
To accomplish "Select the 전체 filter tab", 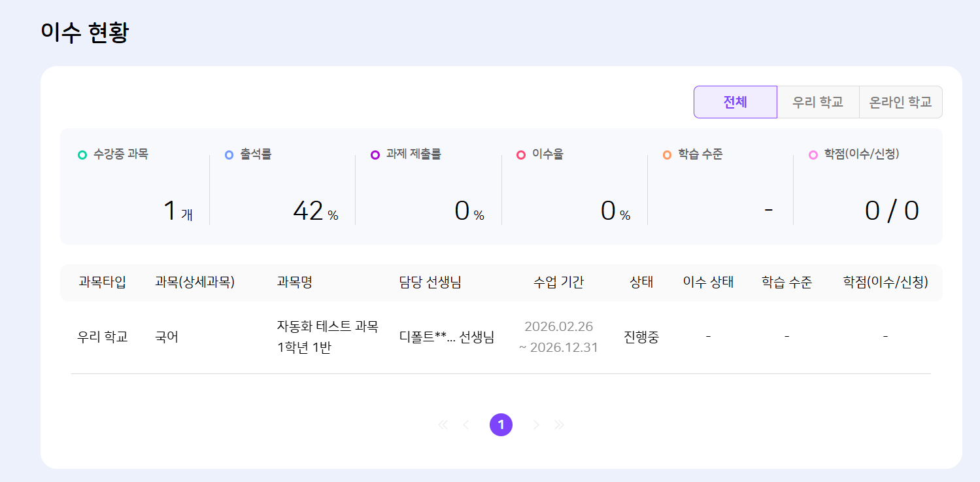I will coord(735,102).
